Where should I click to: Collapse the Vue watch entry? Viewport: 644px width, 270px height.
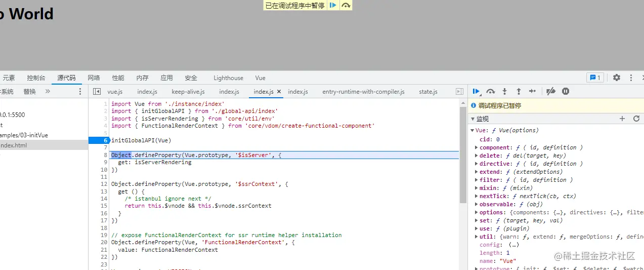473,130
